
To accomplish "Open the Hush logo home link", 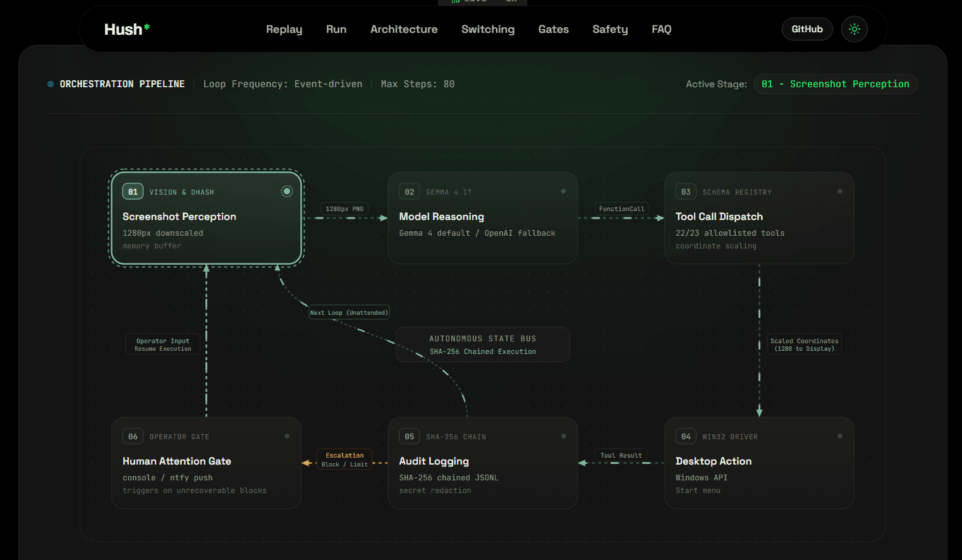I will [x=127, y=29].
